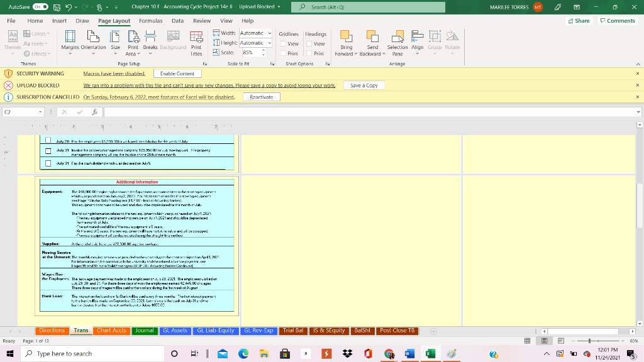The height and width of the screenshot is (362, 644).
Task: Switch to the Formulas ribbon tab
Action: (152, 20)
